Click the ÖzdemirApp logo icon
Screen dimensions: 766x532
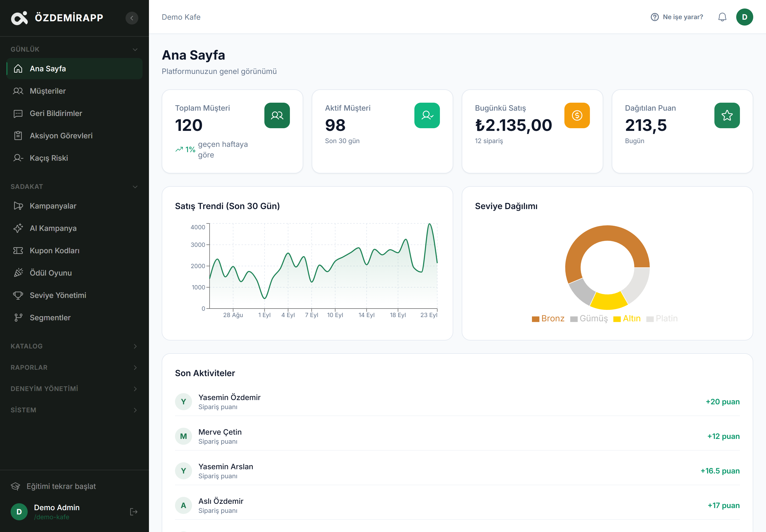19,18
